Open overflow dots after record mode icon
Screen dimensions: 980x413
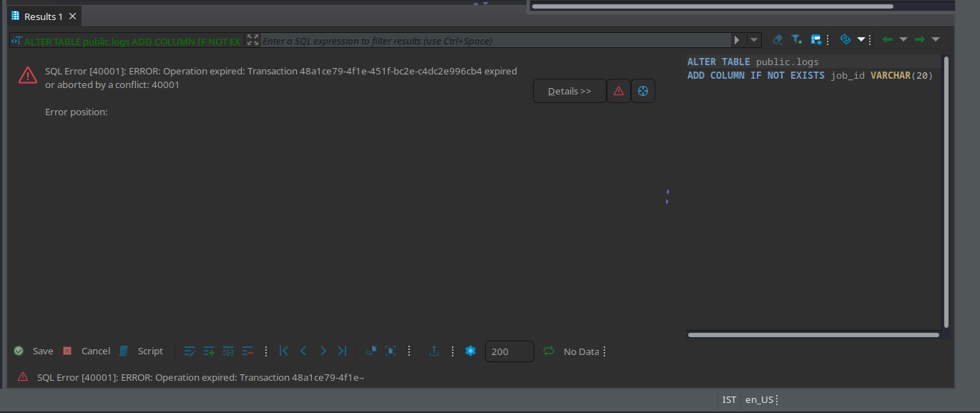[409, 351]
